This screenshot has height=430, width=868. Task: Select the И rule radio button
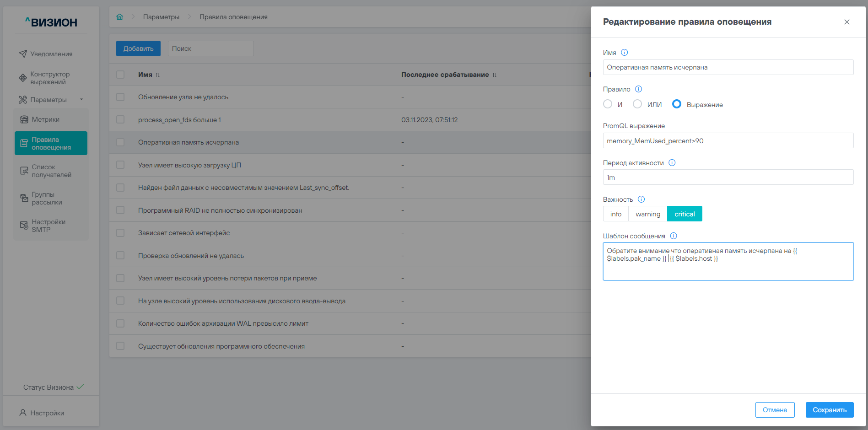pyautogui.click(x=608, y=104)
